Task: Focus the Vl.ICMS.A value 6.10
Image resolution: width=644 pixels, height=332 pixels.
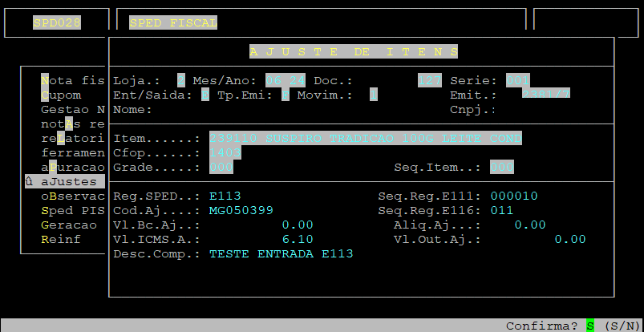Action: click(x=297, y=239)
